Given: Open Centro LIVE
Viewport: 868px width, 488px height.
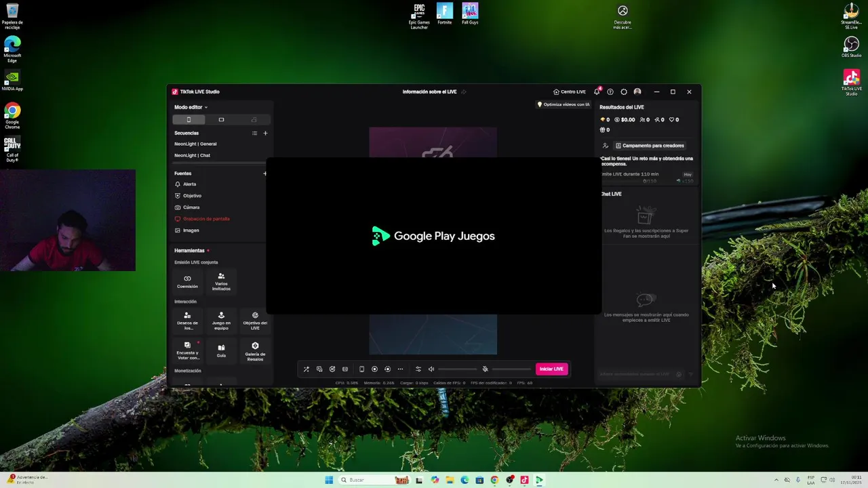Looking at the screenshot, I should (x=569, y=91).
